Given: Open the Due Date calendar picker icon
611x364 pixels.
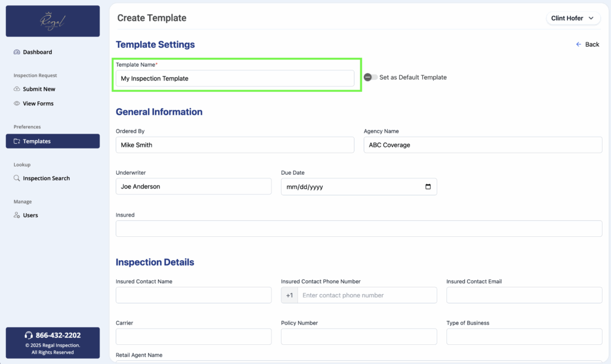Looking at the screenshot, I should coord(428,187).
